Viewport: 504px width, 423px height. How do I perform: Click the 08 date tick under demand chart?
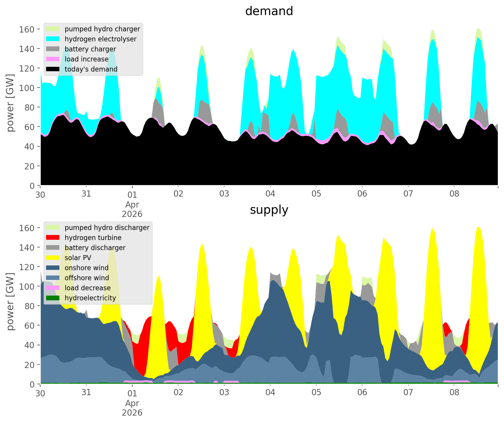[454, 194]
